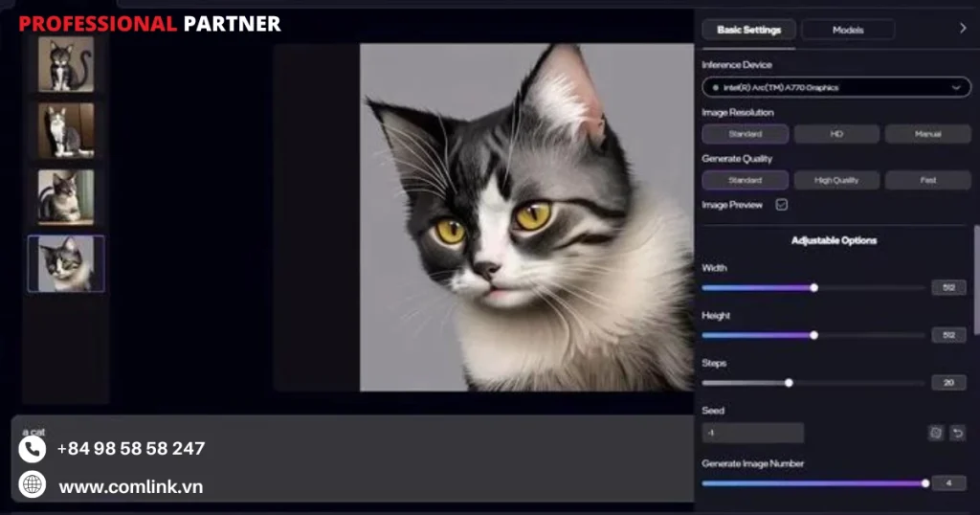The image size is (980, 515).
Task: Click the reset seed arrow icon
Action: (957, 433)
